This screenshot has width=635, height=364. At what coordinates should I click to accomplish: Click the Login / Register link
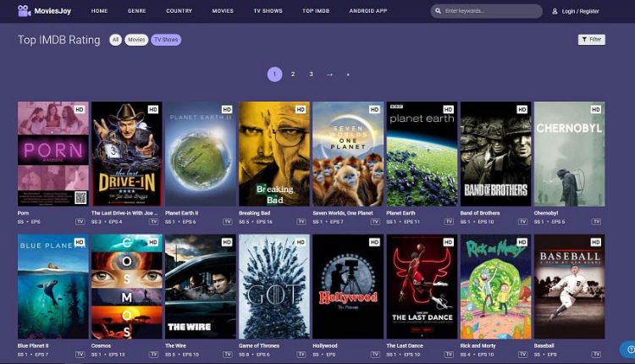point(580,11)
